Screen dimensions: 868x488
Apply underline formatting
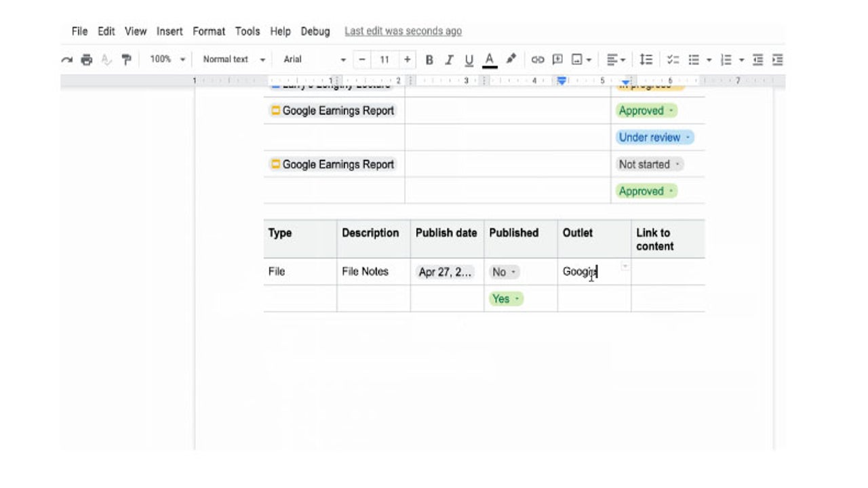(469, 60)
